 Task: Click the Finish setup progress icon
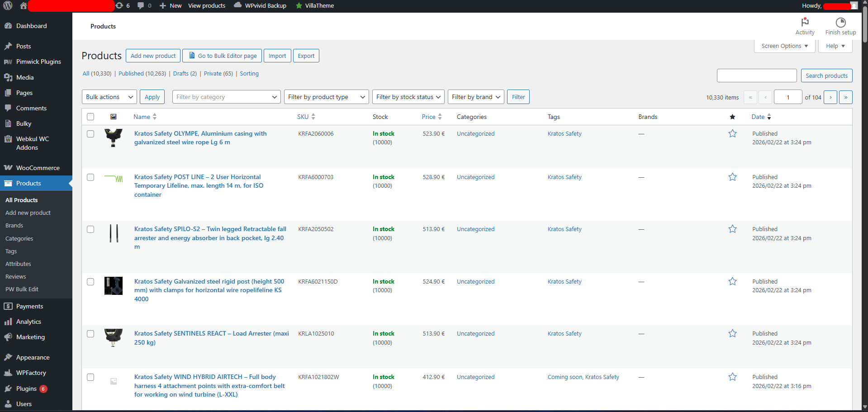tap(840, 23)
